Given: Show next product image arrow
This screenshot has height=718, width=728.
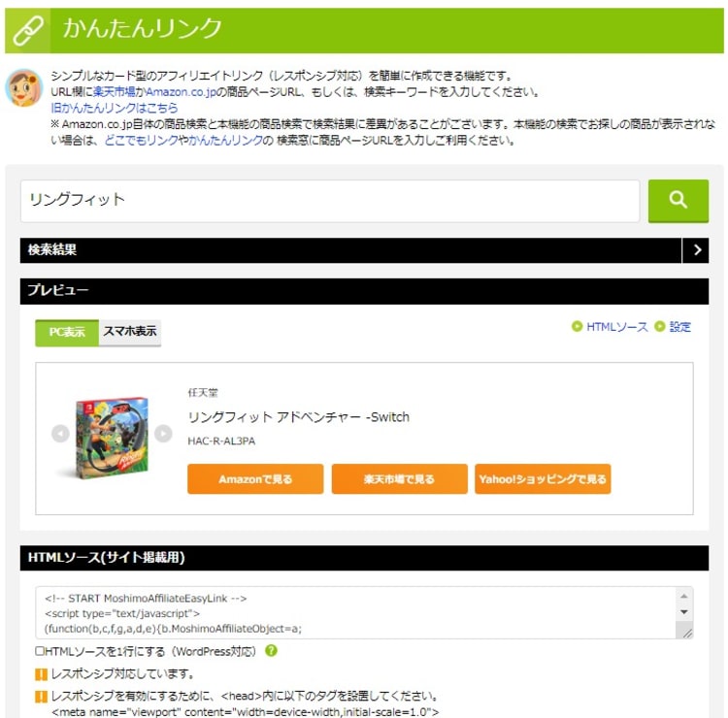Looking at the screenshot, I should (x=163, y=434).
